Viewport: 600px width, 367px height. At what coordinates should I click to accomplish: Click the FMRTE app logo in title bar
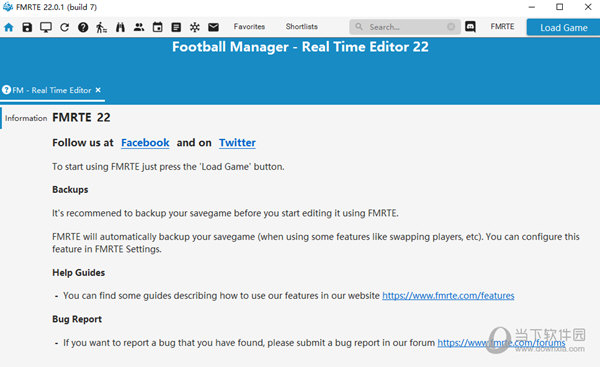pyautogui.click(x=8, y=7)
